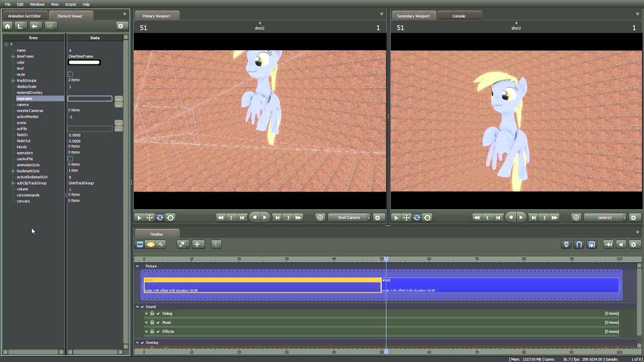
Task: Toggle the lock on Effects track
Action: point(152,332)
